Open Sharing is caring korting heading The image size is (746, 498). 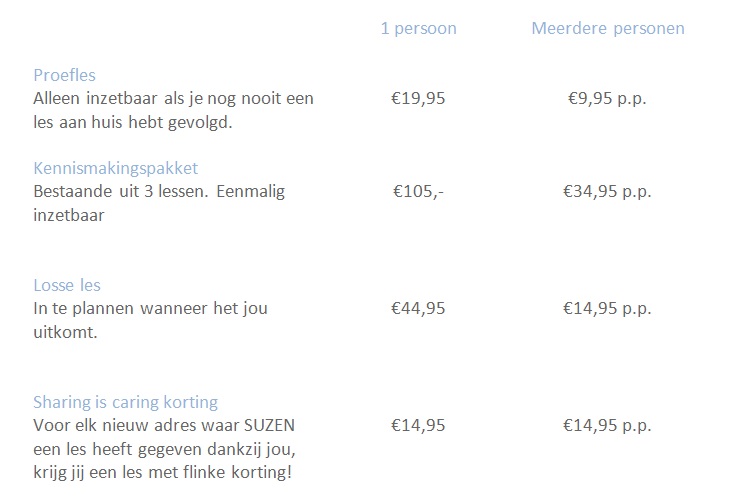click(126, 402)
